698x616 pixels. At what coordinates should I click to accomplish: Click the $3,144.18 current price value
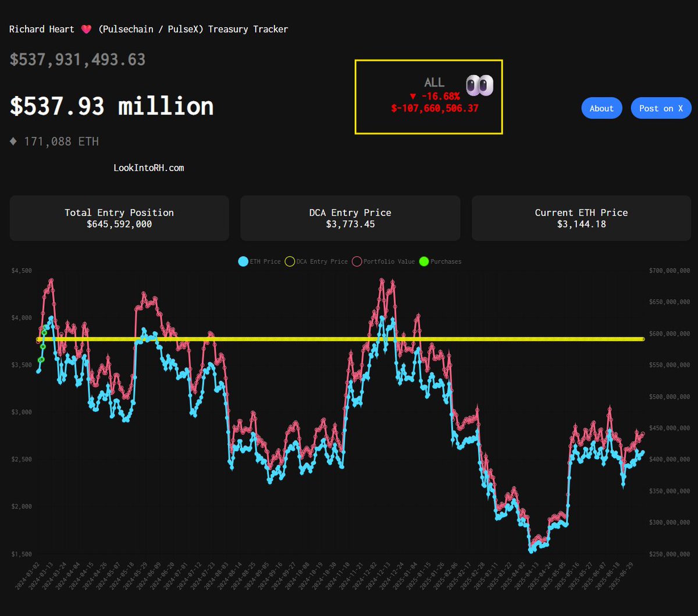(581, 224)
